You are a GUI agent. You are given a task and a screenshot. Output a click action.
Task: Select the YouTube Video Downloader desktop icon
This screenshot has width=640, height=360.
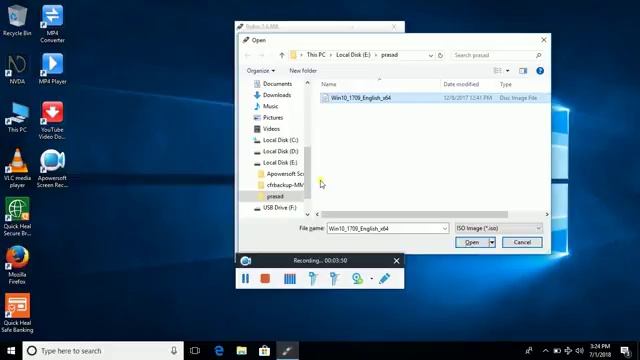coord(52,120)
